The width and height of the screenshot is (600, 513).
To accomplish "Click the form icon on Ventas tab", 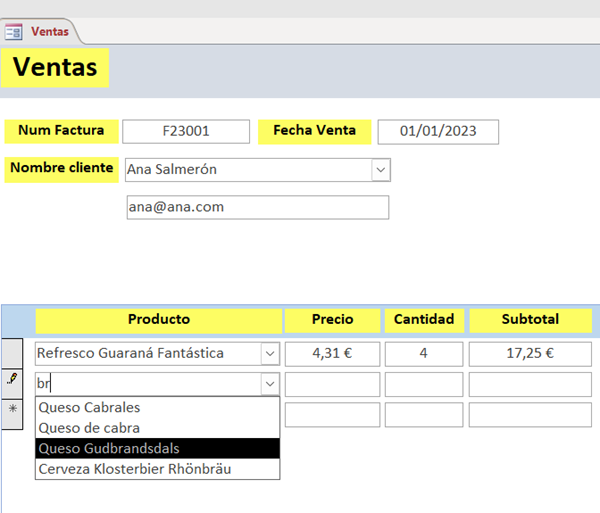I will point(15,31).
